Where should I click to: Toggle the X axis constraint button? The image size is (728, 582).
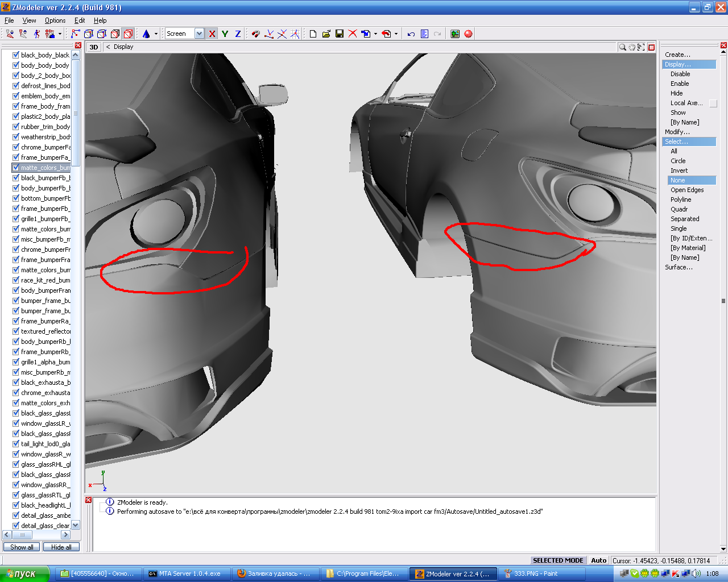pos(212,34)
